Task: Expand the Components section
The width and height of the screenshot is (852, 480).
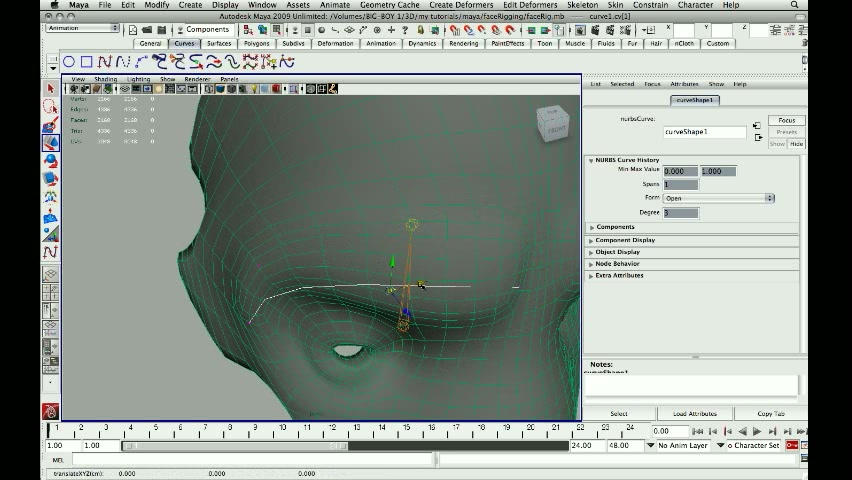Action: click(591, 227)
